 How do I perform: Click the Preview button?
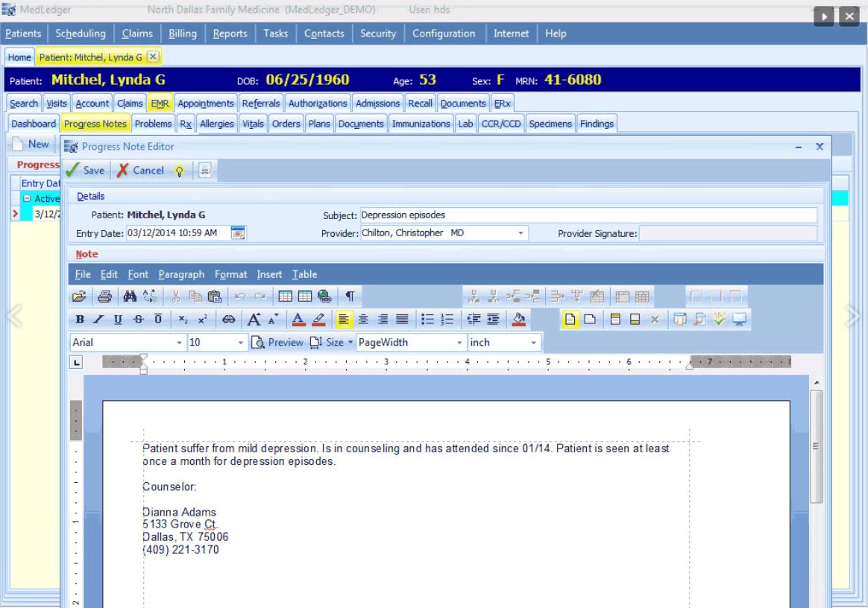(x=277, y=343)
